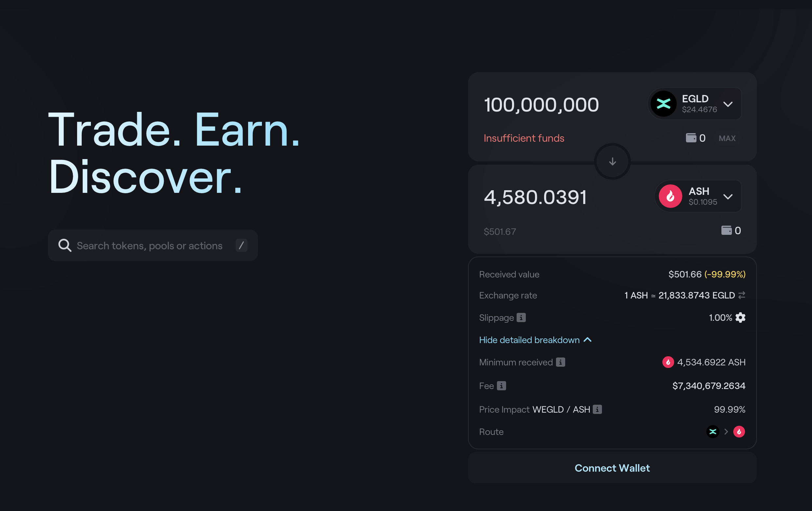The width and height of the screenshot is (812, 511).
Task: Click the EGLD wallet balance icon
Action: pos(691,138)
